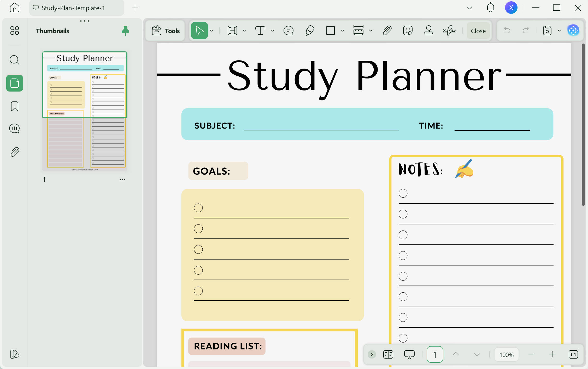The image size is (588, 369).
Task: Click the READING LIST: heading
Action: 228,346
